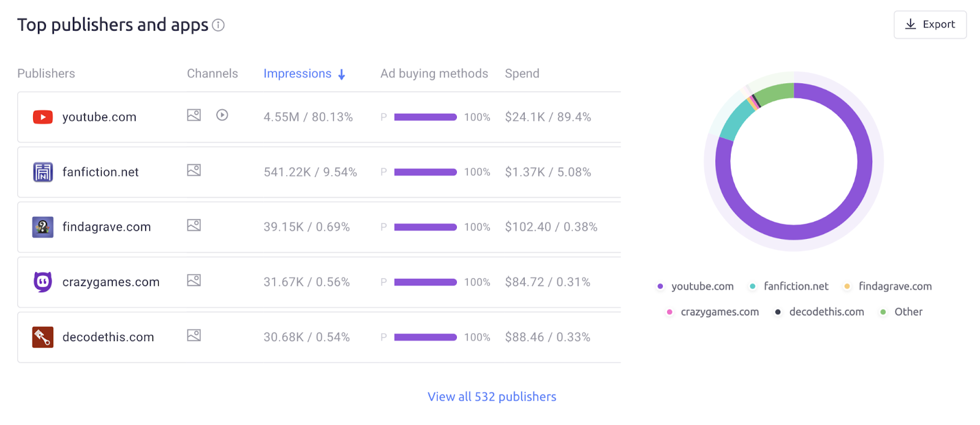Click the display channel icon for fanfiction.net

[x=193, y=171]
